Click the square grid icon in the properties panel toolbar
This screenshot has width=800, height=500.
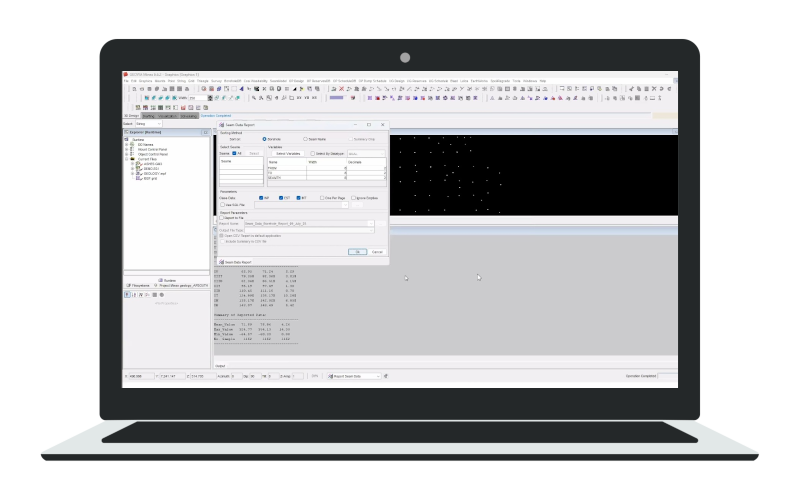click(155, 295)
